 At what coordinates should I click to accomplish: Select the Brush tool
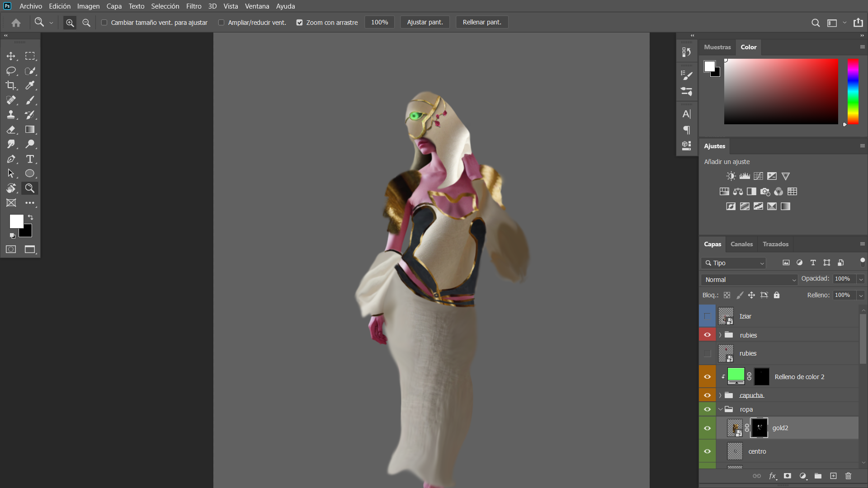tap(30, 100)
